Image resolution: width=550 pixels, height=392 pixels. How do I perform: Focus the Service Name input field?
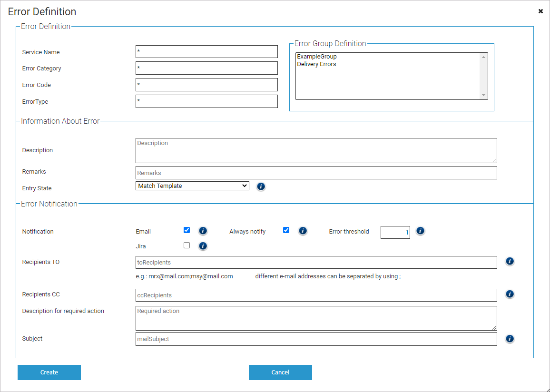point(206,51)
